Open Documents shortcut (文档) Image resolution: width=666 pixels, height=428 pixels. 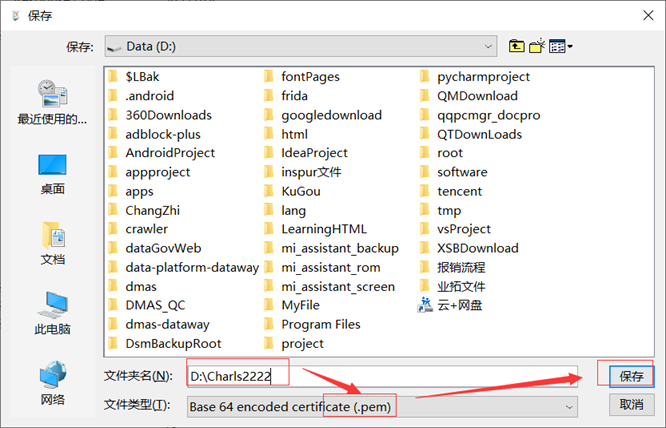coord(53,243)
